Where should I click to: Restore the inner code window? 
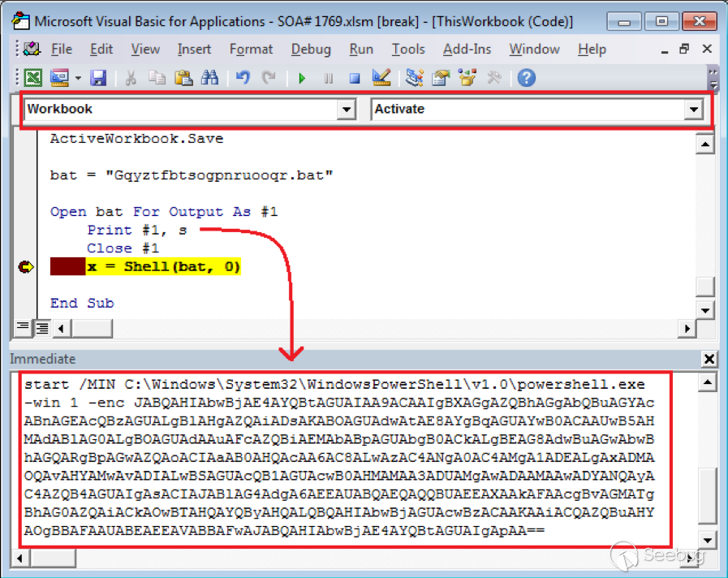click(684, 49)
